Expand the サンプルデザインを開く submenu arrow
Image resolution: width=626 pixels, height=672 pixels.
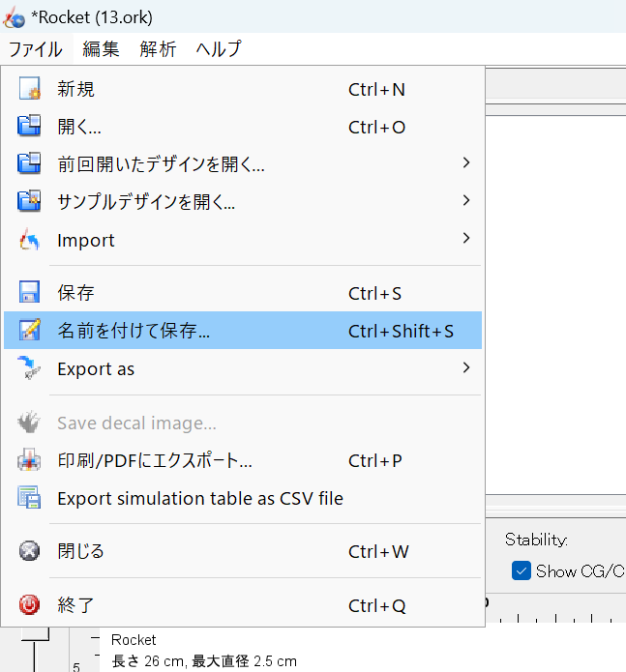point(466,201)
